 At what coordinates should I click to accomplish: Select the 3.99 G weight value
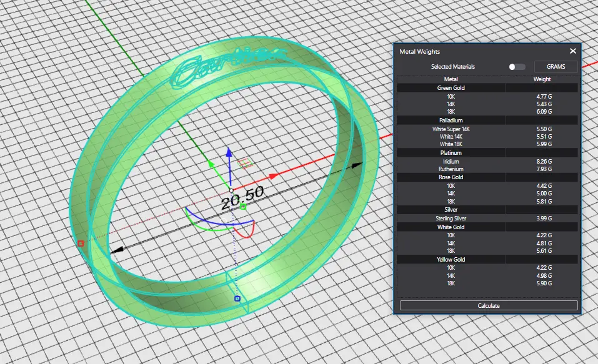point(544,219)
